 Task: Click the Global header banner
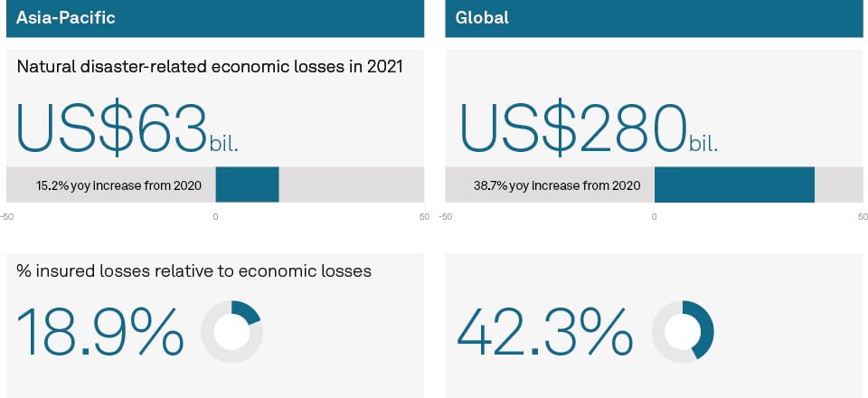point(654,18)
